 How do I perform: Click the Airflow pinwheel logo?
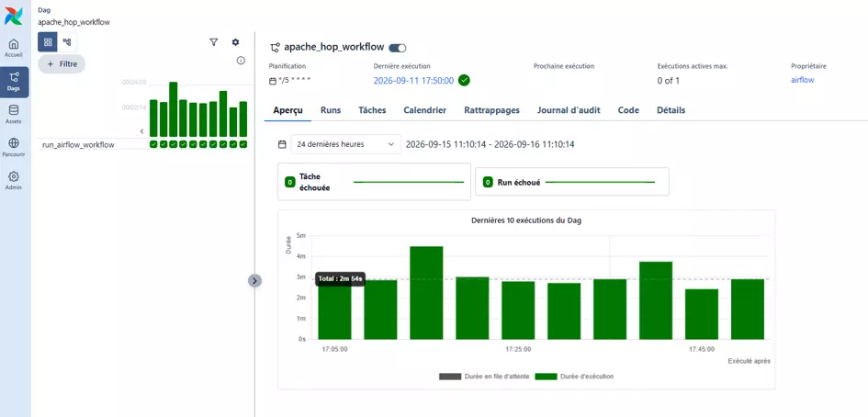click(x=14, y=16)
